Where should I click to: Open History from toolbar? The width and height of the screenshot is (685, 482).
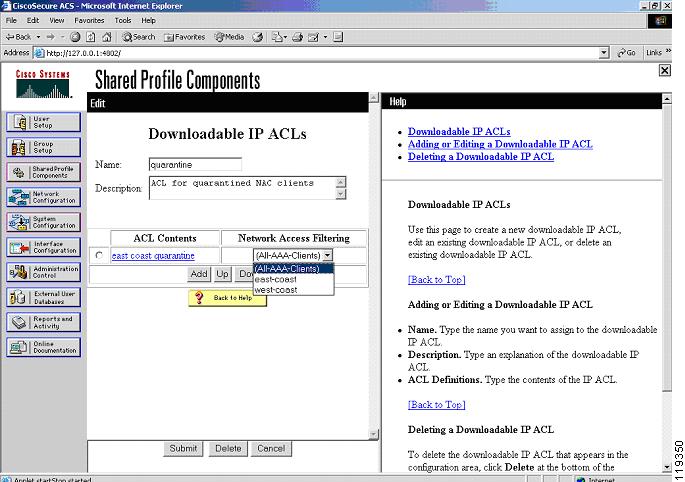tap(258, 37)
